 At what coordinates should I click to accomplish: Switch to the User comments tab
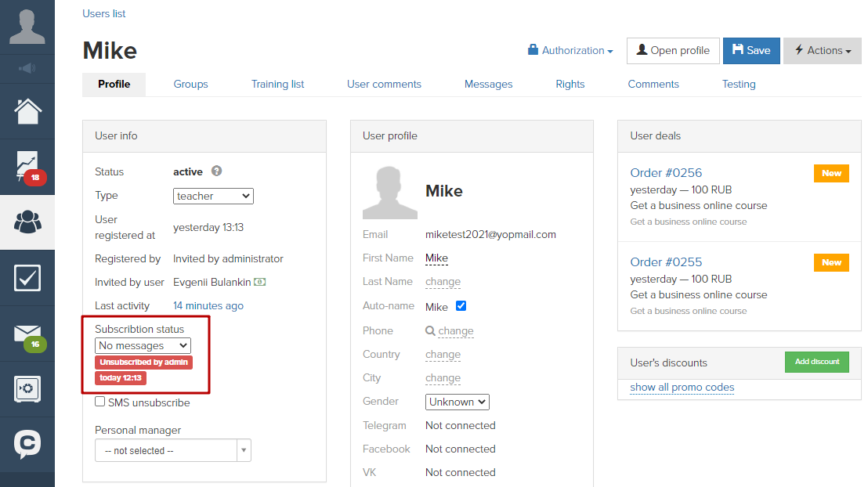[384, 84]
